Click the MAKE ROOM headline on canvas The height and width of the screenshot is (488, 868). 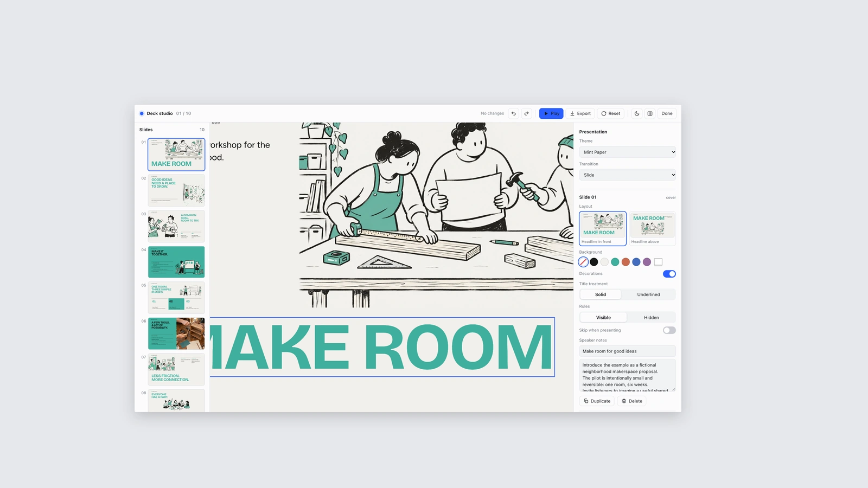(382, 347)
